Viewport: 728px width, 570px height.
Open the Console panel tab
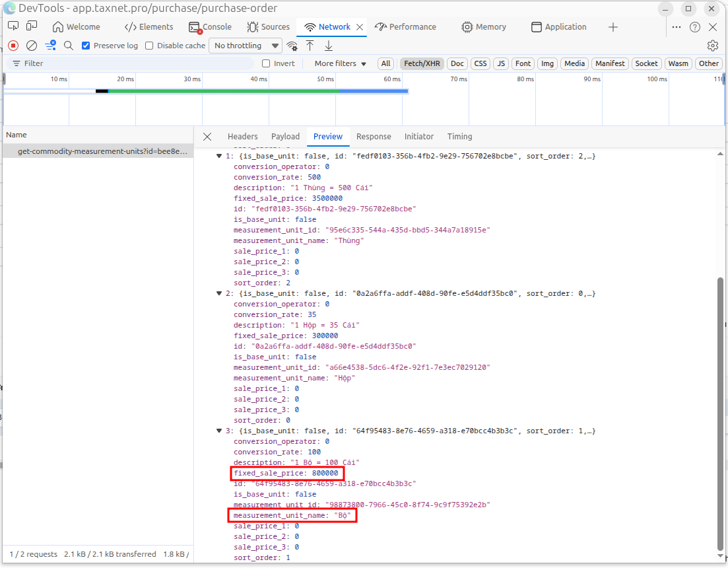coord(210,27)
